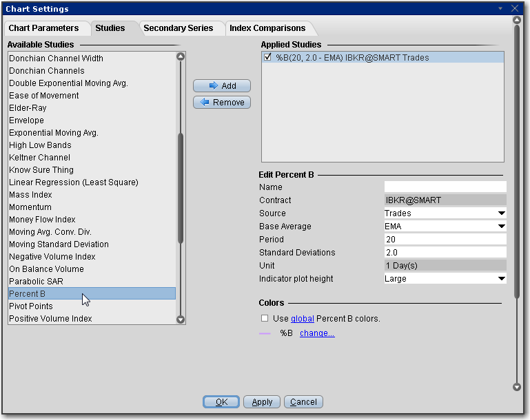Click the Add study button
The image size is (530, 420).
click(x=221, y=86)
